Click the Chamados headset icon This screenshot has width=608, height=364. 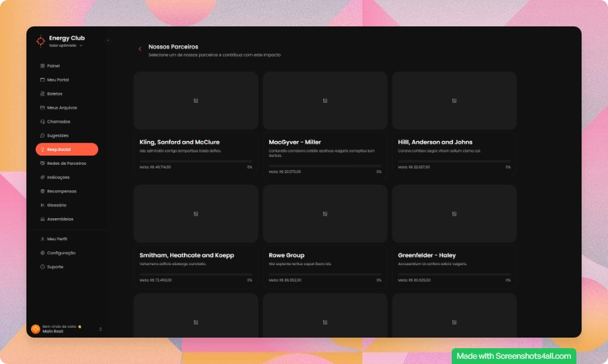point(42,121)
